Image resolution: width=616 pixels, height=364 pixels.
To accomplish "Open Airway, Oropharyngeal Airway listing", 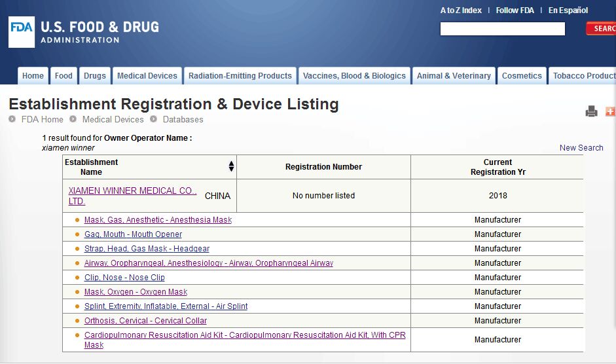I will pyautogui.click(x=209, y=263).
